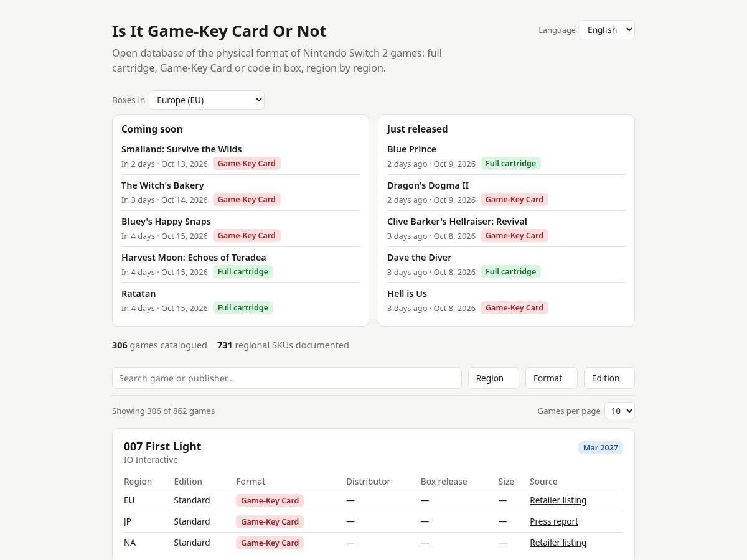Click the Game-Key Card badge for Hell is Us
Screen dimensions: 747x560
click(x=514, y=308)
